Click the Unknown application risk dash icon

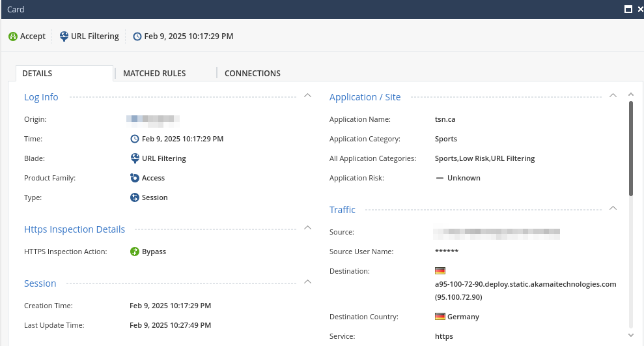click(440, 179)
